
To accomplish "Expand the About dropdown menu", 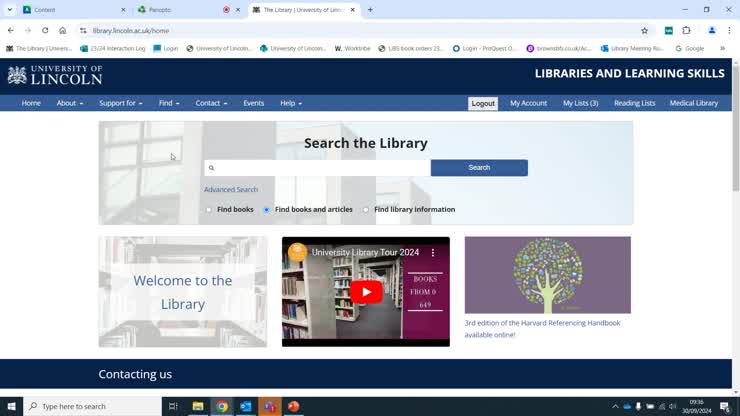I will [x=70, y=103].
